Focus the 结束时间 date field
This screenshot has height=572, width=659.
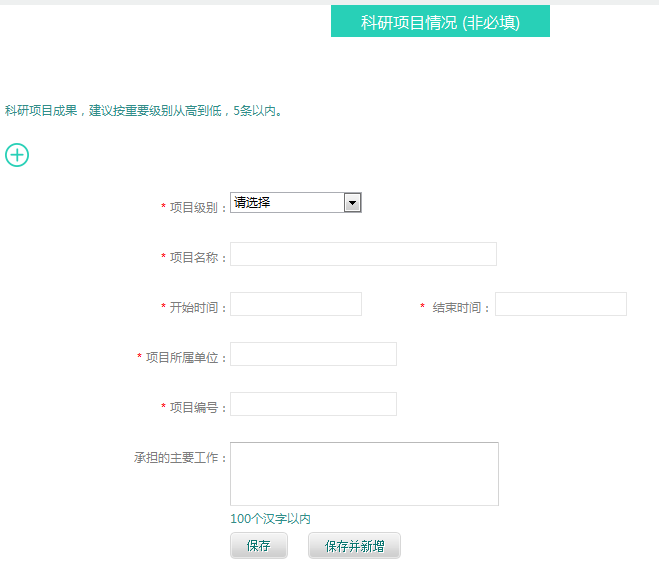pyautogui.click(x=561, y=304)
